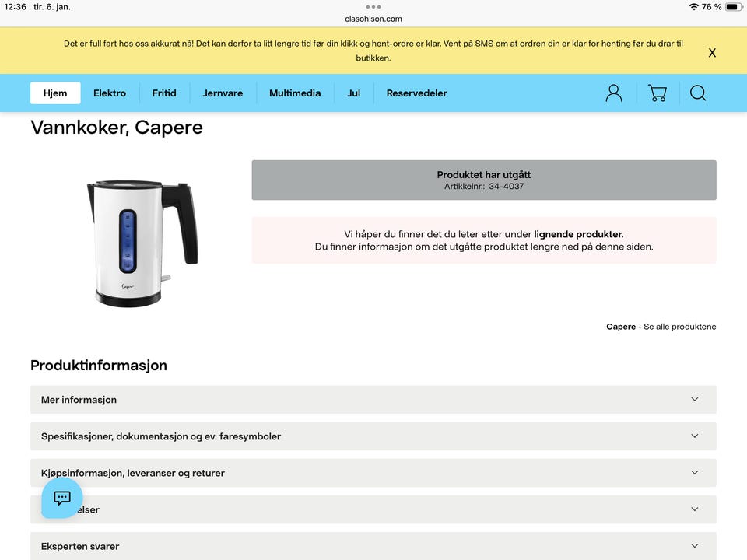Open the Multimedia menu

pyautogui.click(x=295, y=93)
